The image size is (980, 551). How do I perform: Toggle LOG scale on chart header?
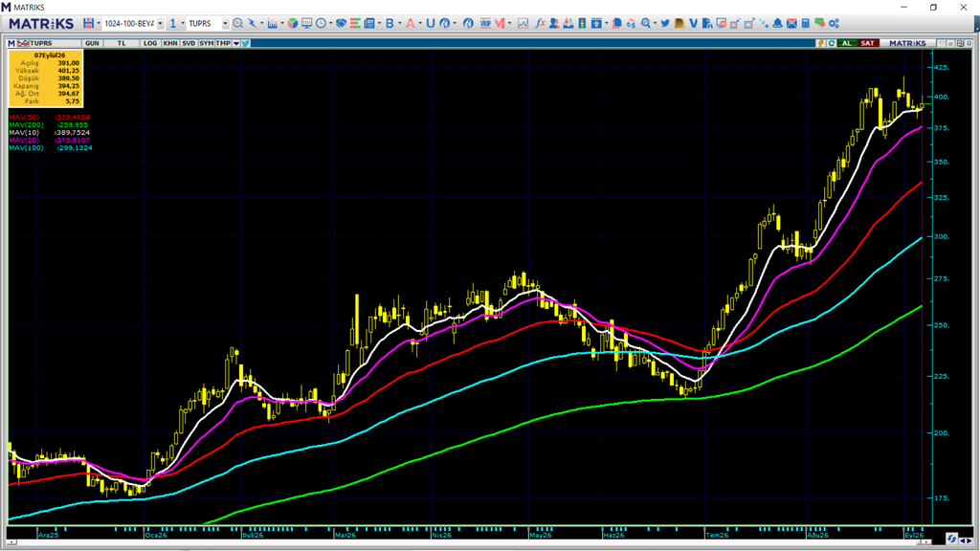click(x=150, y=43)
